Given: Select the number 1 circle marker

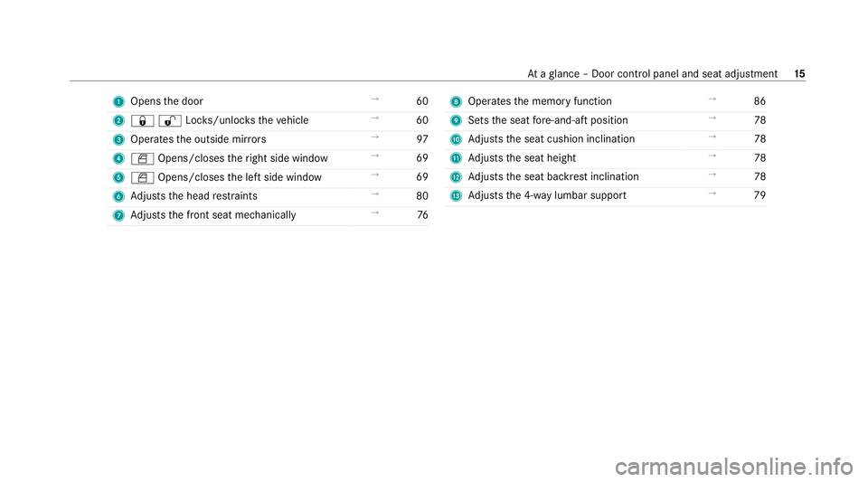Looking at the screenshot, I should pyautogui.click(x=118, y=102).
